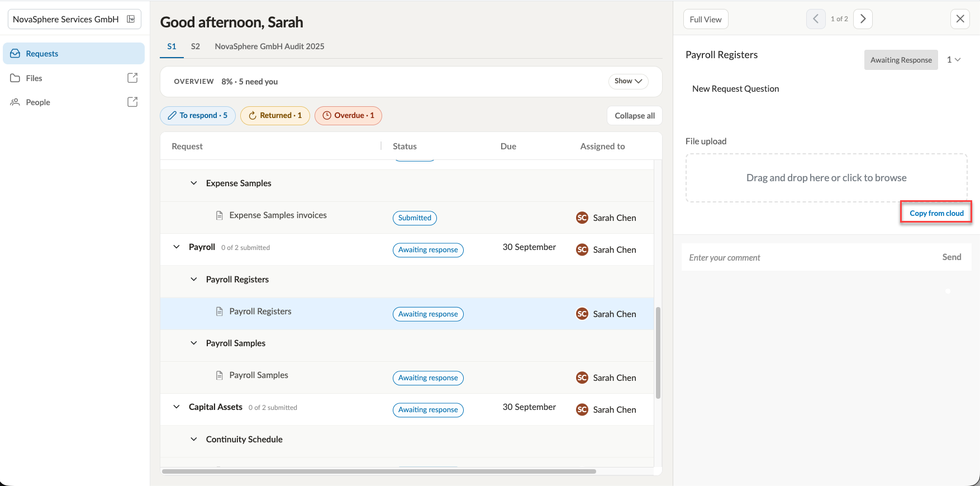
Task: Collapse the Expense Samples group
Action: 194,183
